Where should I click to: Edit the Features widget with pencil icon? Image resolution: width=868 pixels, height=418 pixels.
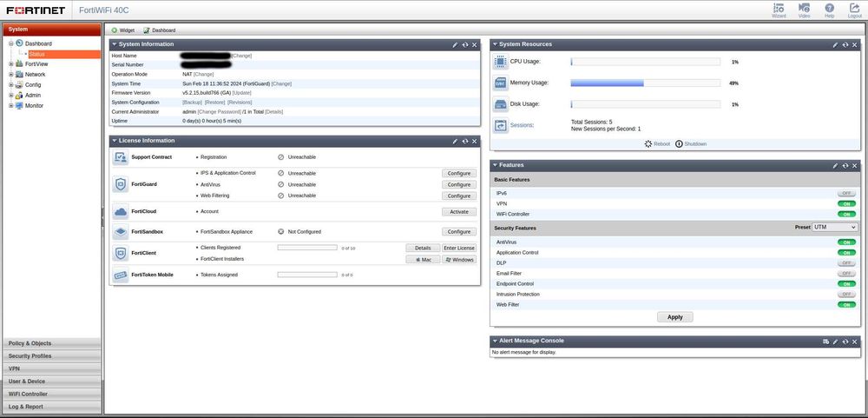835,166
